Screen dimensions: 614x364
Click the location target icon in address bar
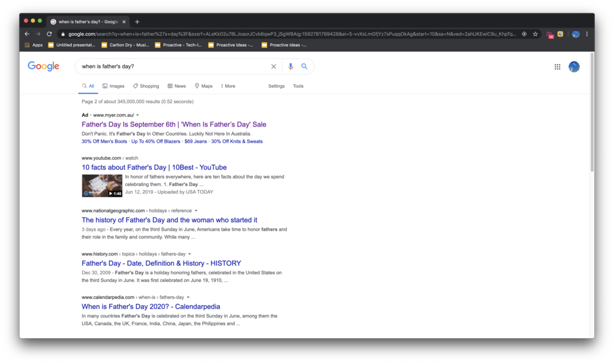(x=524, y=34)
